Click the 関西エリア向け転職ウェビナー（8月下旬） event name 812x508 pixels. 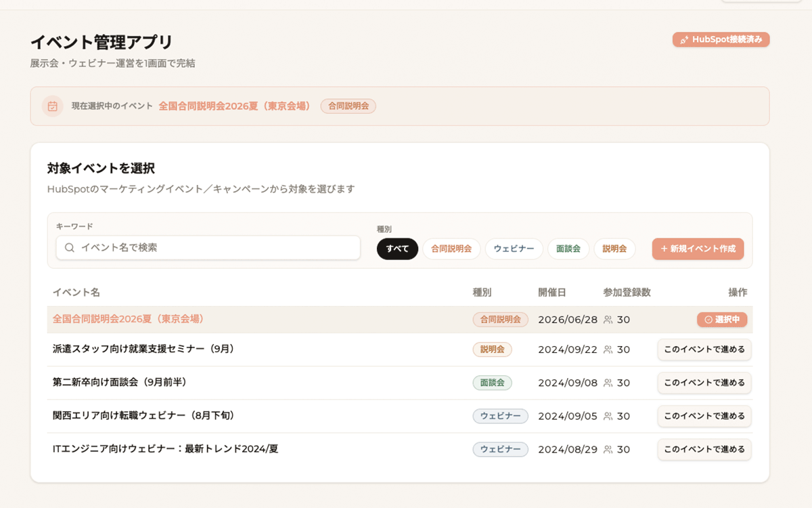(143, 415)
